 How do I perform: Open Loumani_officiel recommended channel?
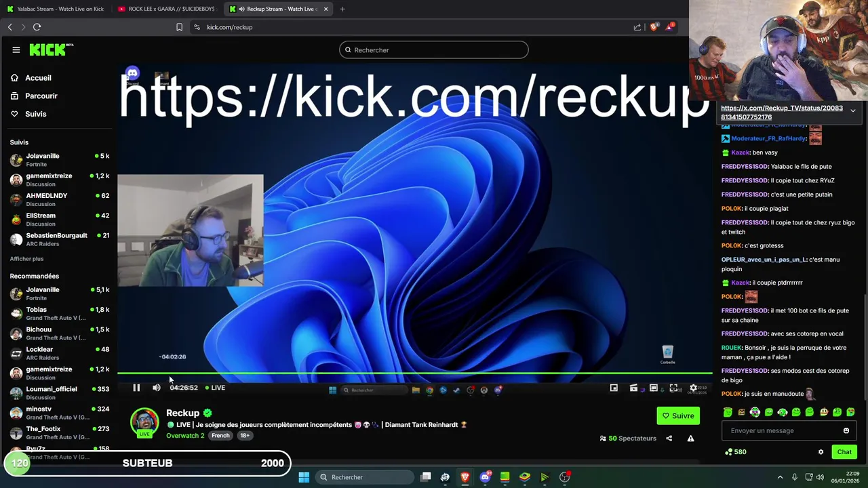[x=60, y=392]
